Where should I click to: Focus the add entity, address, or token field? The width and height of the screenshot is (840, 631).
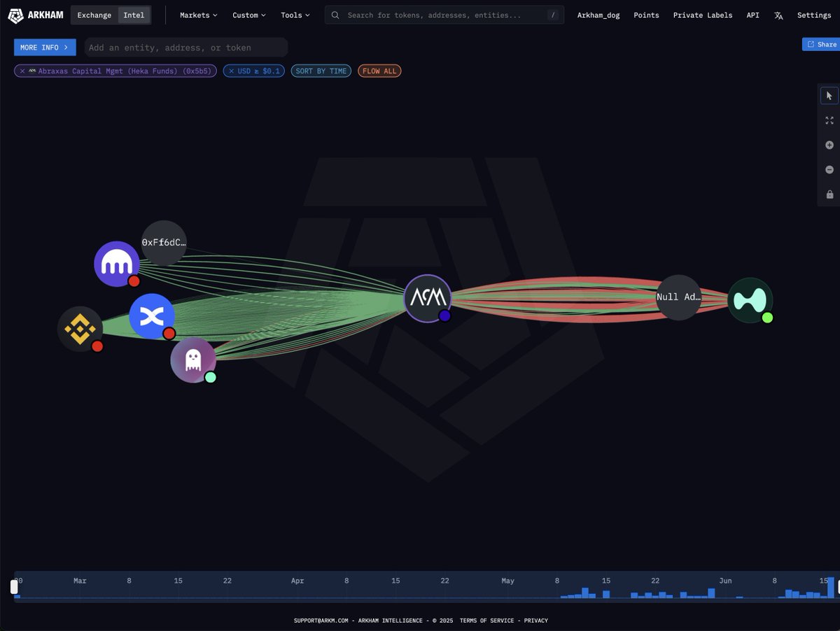tap(186, 48)
